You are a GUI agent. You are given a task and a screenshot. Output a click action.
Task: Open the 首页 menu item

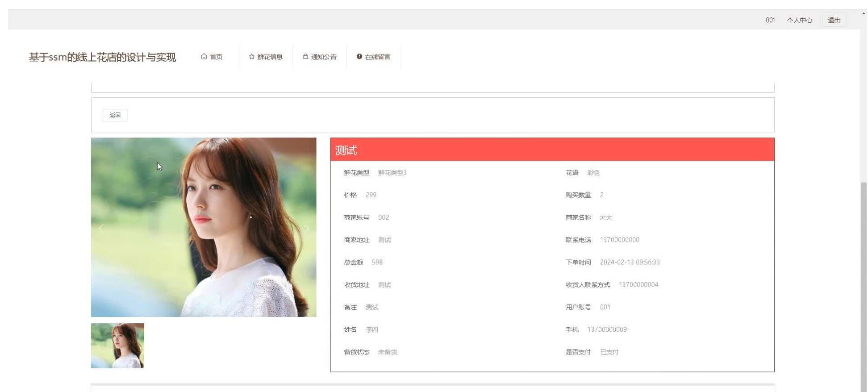tap(212, 57)
